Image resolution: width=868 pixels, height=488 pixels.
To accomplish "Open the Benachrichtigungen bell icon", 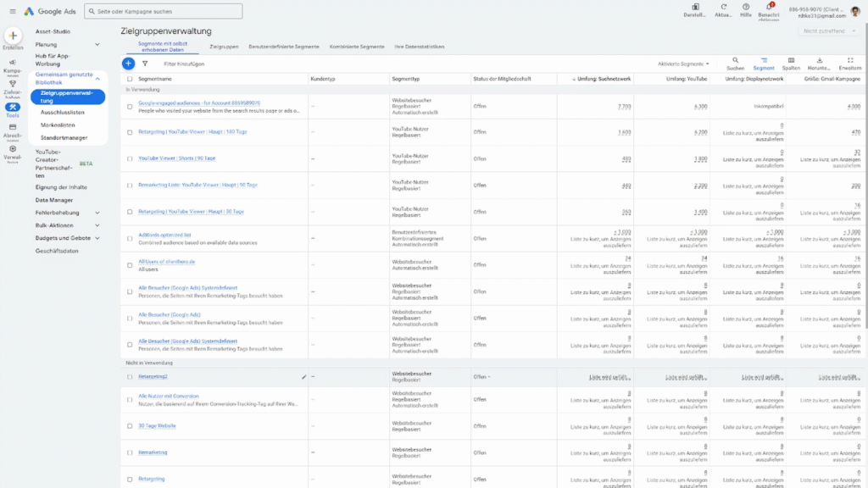I will click(769, 7).
